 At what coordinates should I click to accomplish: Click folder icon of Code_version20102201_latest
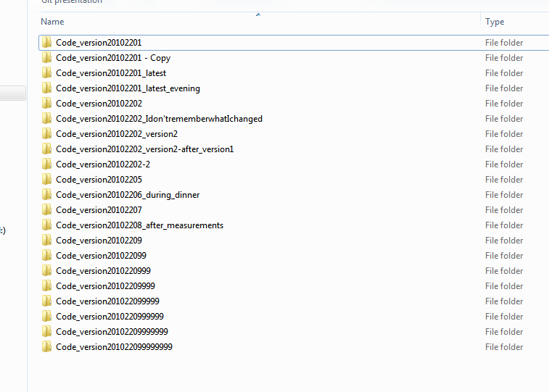point(46,72)
